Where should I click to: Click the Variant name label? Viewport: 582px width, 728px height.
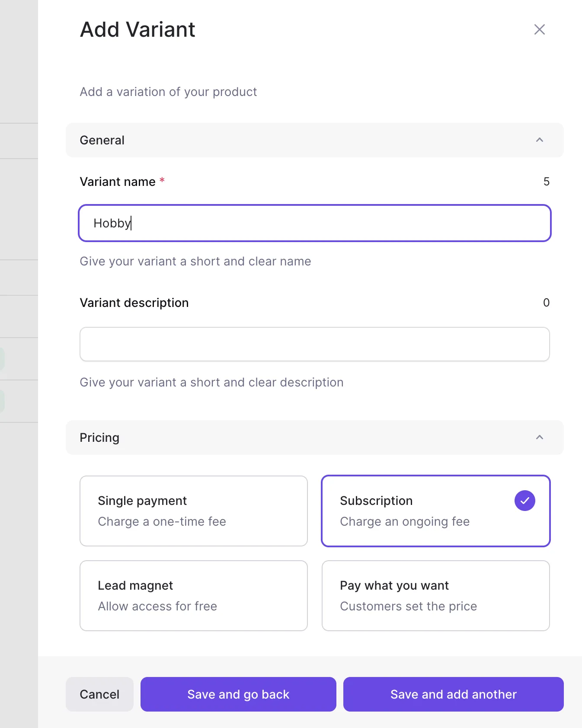coord(118,182)
